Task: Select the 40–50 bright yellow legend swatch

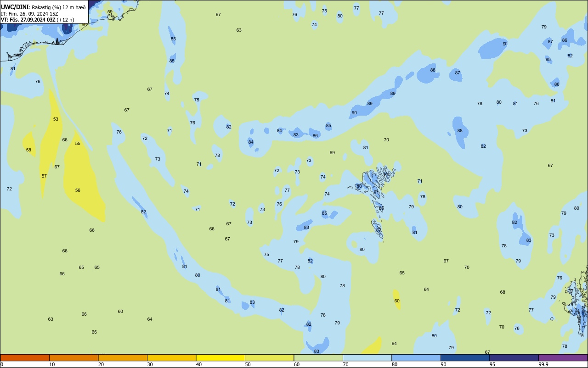Action: click(220, 357)
